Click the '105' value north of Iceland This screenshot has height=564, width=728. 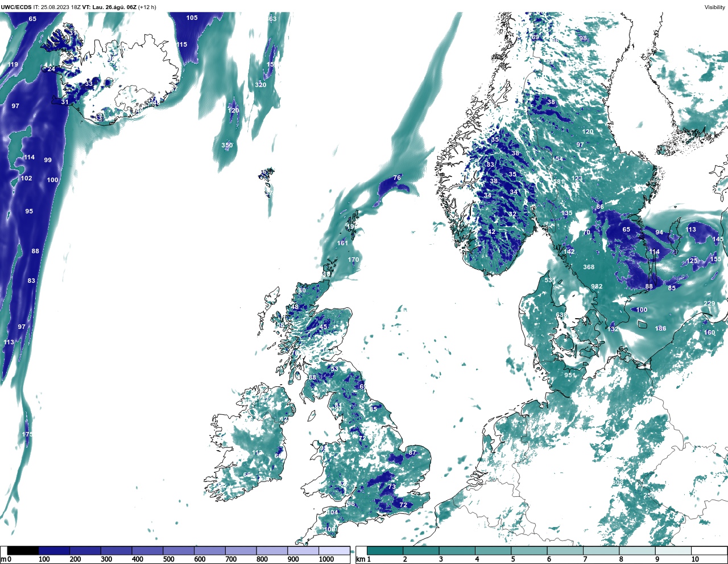click(192, 18)
